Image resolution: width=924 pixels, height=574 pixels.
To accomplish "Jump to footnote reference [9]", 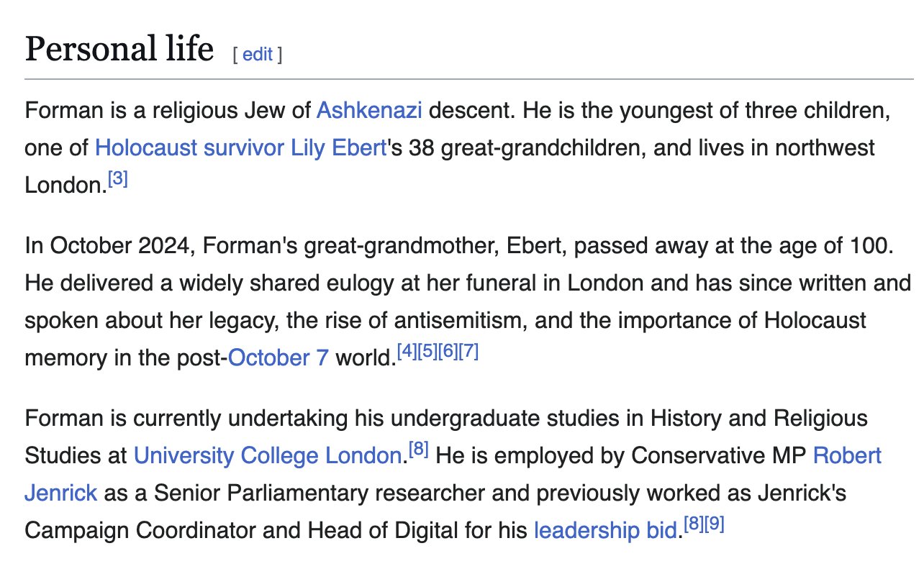I will 714,525.
